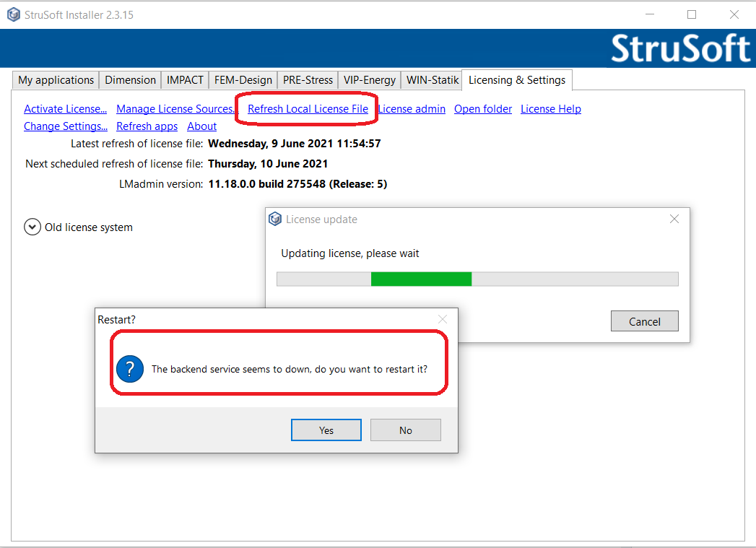Click the LMadmin version '11.18.0.0 build 275548' value
Viewport: 756px width, 548px height.
pyautogui.click(x=297, y=184)
